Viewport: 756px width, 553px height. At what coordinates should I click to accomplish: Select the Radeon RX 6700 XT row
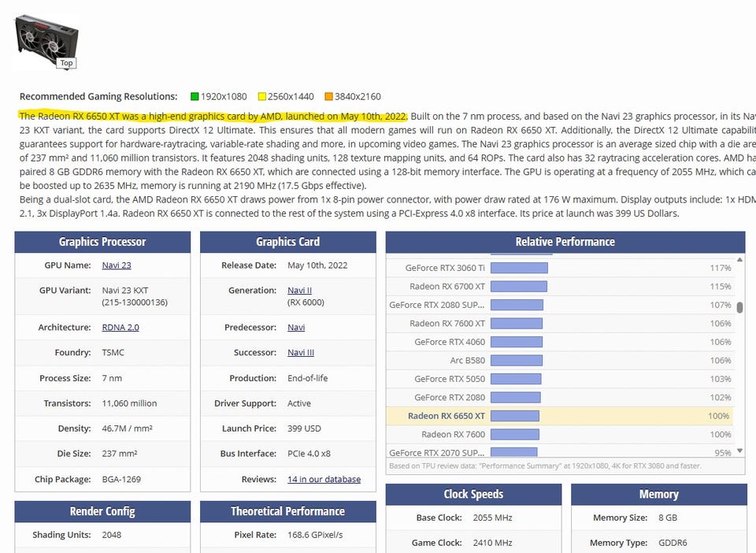point(559,287)
